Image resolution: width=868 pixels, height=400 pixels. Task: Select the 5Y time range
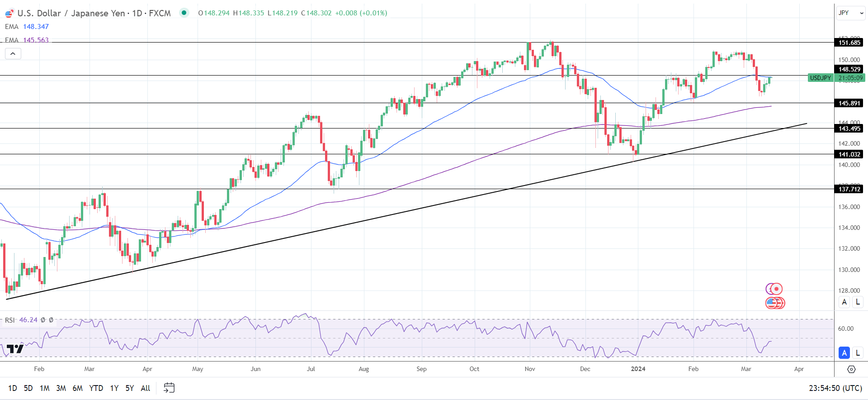coord(130,388)
